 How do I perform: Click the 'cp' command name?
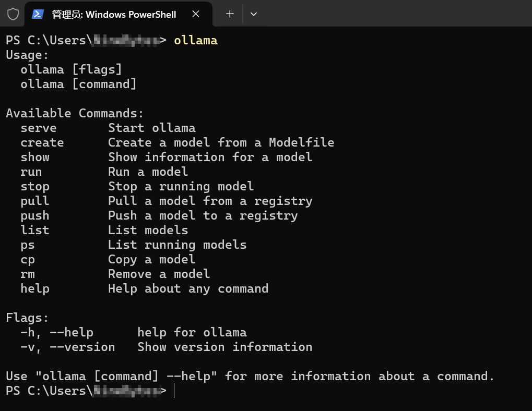(x=28, y=260)
